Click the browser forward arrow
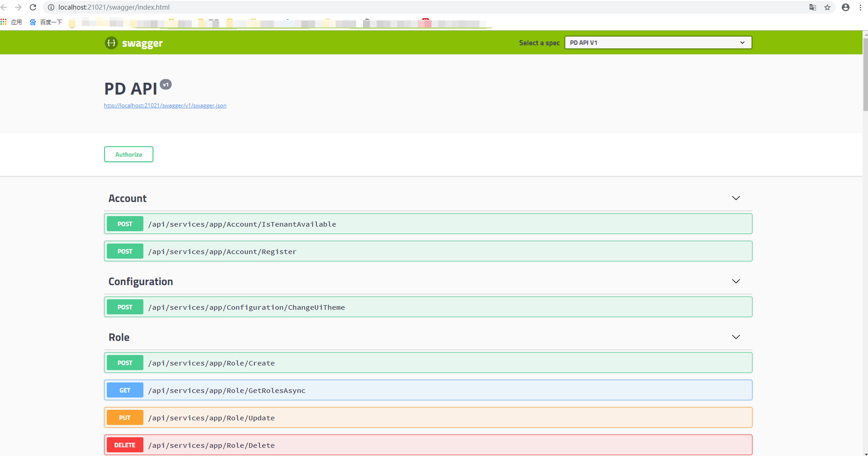 [x=18, y=7]
